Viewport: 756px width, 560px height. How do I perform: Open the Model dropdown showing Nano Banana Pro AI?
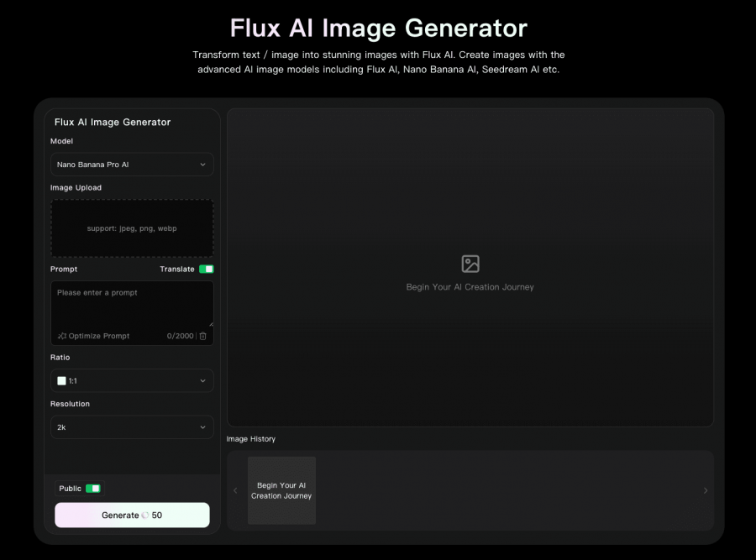pos(132,165)
